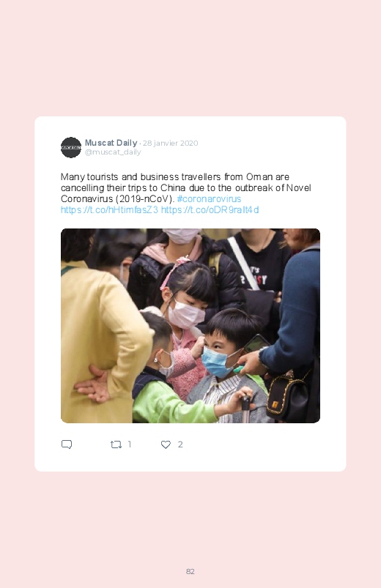The image size is (381, 588).
Task: Click the @muscat_daily handle
Action: coord(113,152)
